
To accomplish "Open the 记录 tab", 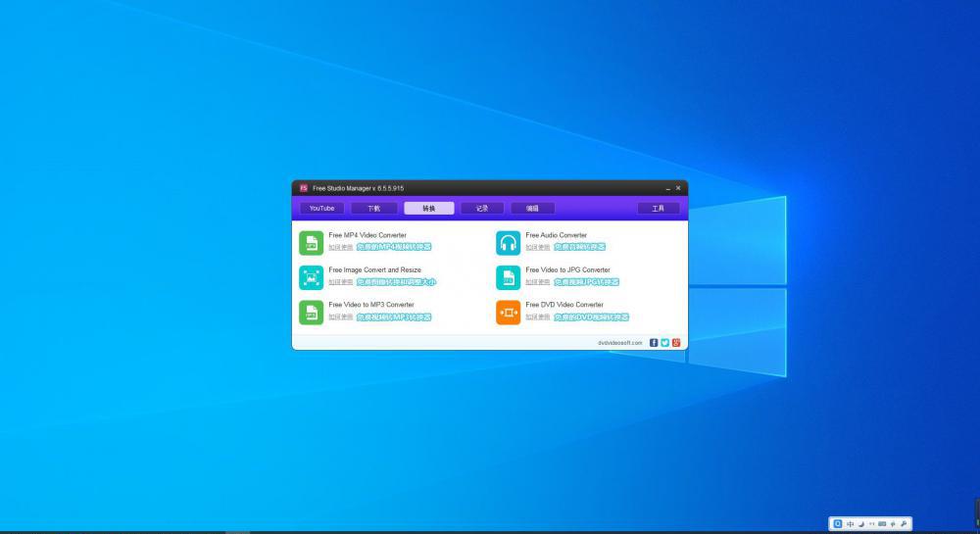I will (x=482, y=209).
